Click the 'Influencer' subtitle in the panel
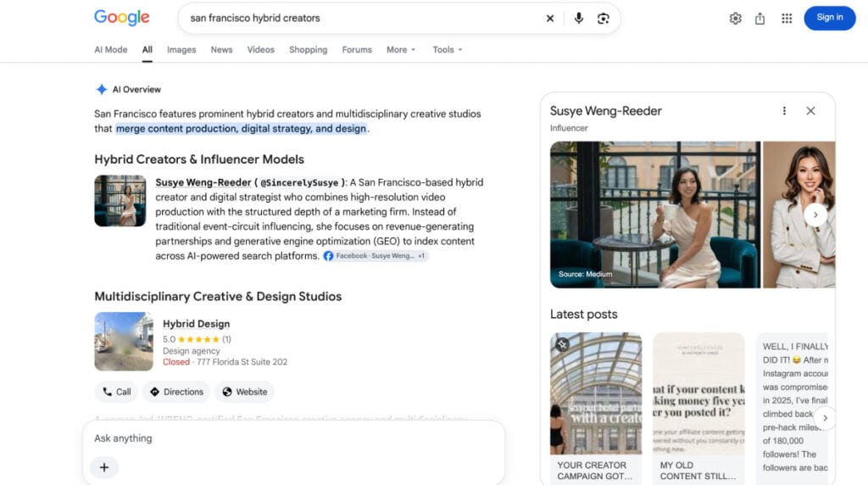Image resolution: width=868 pixels, height=485 pixels. 569,128
